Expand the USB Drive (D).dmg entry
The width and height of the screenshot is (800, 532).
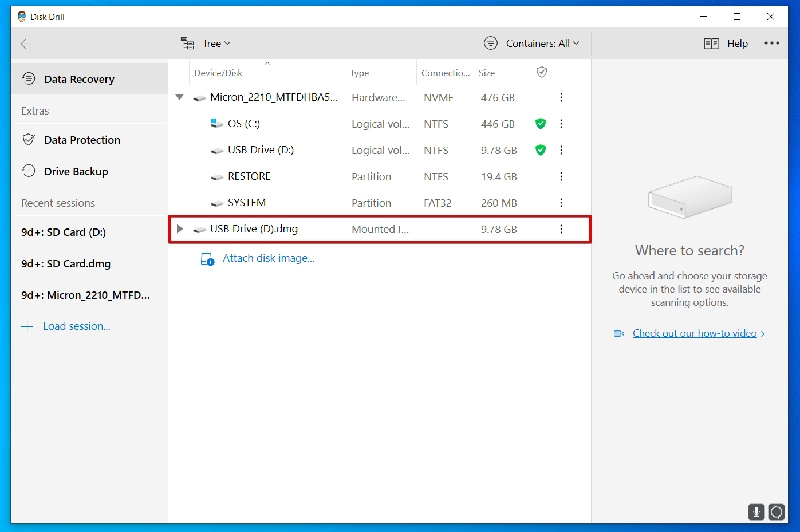click(x=180, y=229)
